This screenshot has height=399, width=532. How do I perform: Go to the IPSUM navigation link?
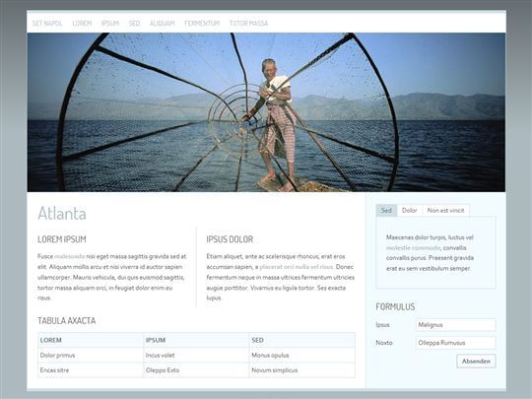[x=110, y=23]
